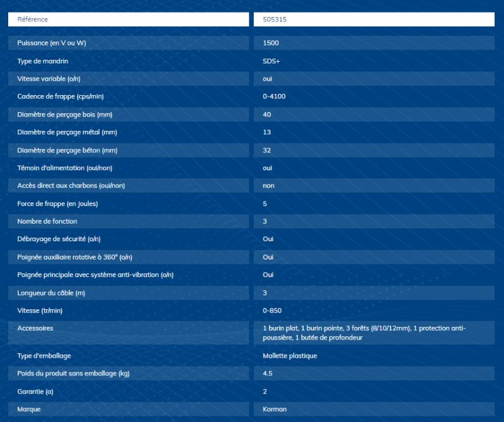The image size is (504, 422).
Task: Select the 'Mallette plastique' packaging value
Action: [290, 356]
